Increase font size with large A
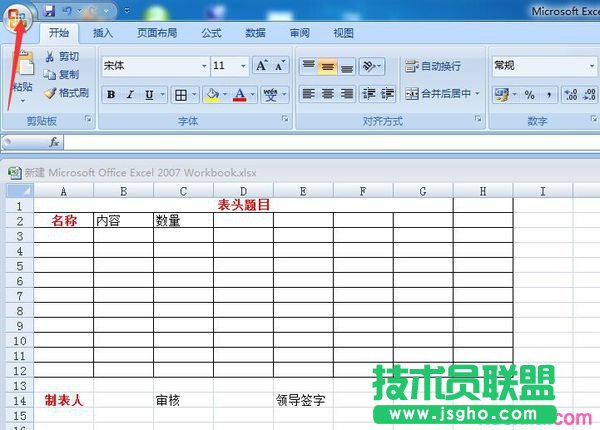 coord(262,66)
